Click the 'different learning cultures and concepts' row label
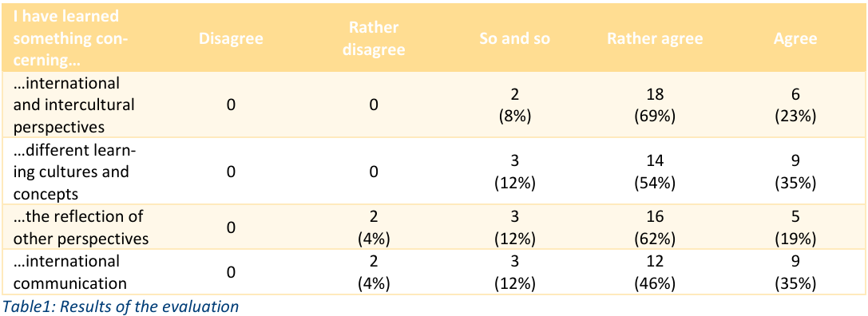This screenshot has height=316, width=868. point(70,171)
